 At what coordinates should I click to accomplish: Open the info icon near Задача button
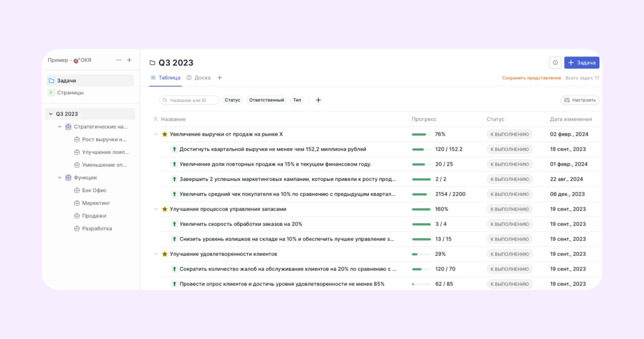point(555,62)
